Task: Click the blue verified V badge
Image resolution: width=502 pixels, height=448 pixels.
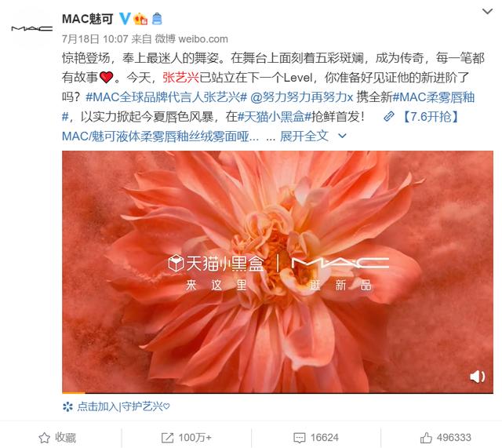Action: point(125,19)
